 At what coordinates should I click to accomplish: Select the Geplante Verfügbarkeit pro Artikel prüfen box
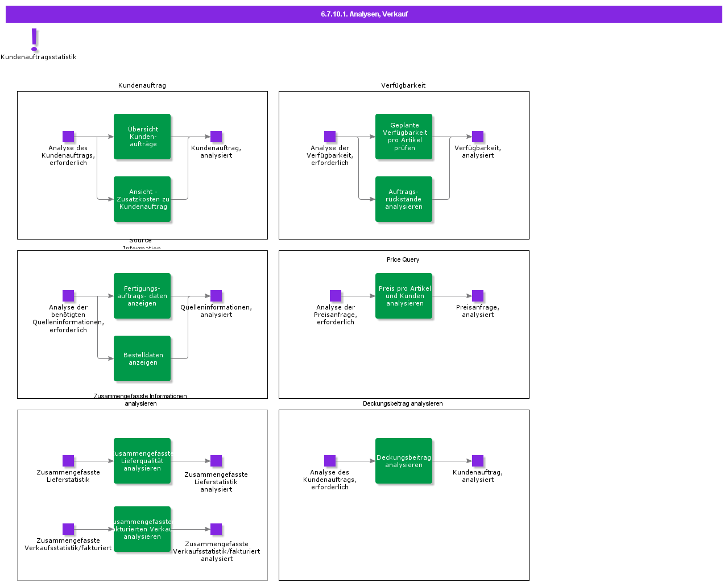click(404, 137)
